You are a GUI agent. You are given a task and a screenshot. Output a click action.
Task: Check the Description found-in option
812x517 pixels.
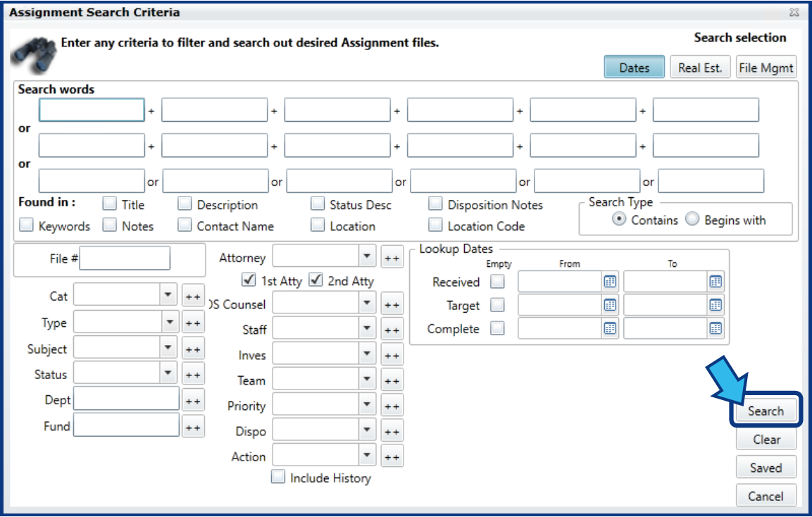[185, 204]
